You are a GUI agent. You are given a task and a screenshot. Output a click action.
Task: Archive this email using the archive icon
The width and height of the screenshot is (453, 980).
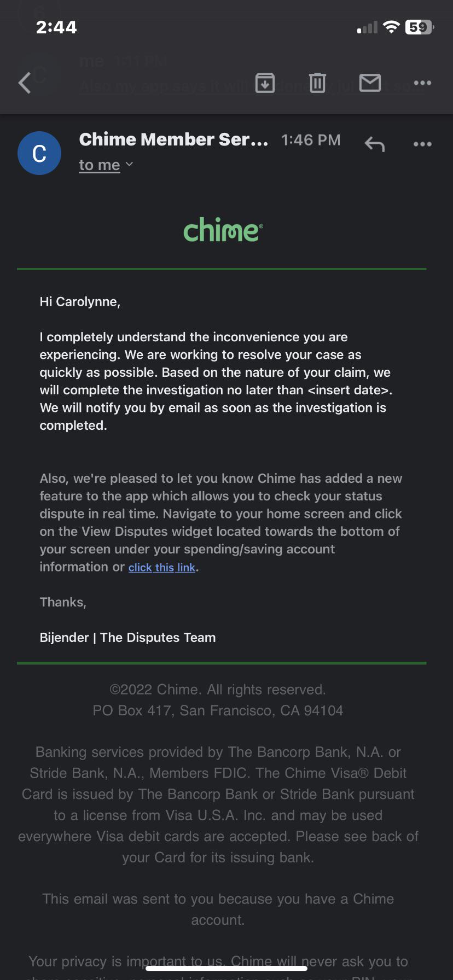point(265,83)
